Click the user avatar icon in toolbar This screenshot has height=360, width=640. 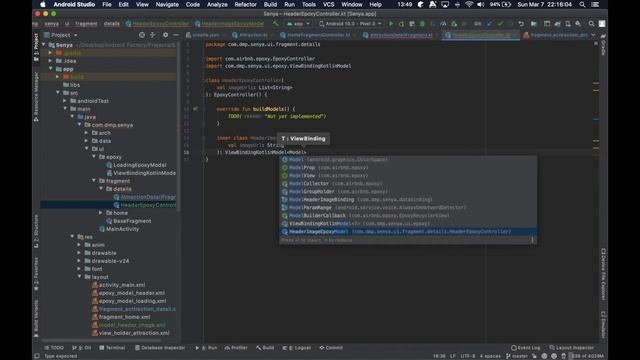tap(602, 24)
